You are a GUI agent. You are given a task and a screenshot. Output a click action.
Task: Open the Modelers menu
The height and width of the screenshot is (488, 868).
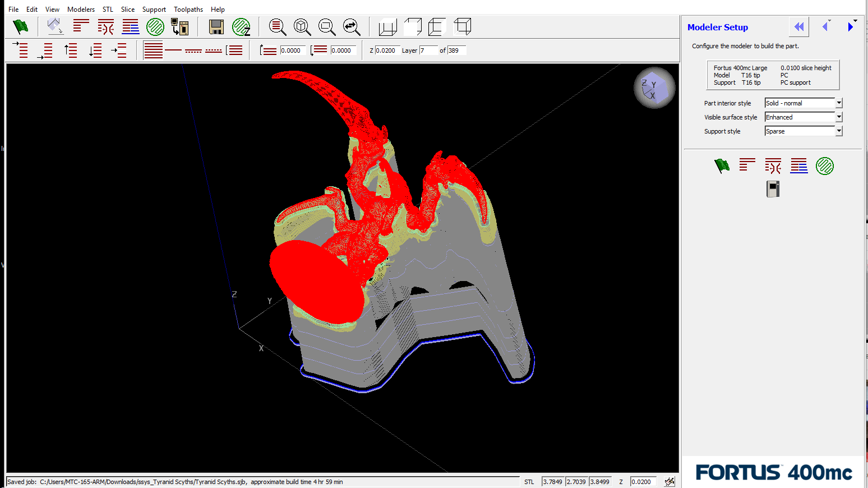tap(81, 10)
